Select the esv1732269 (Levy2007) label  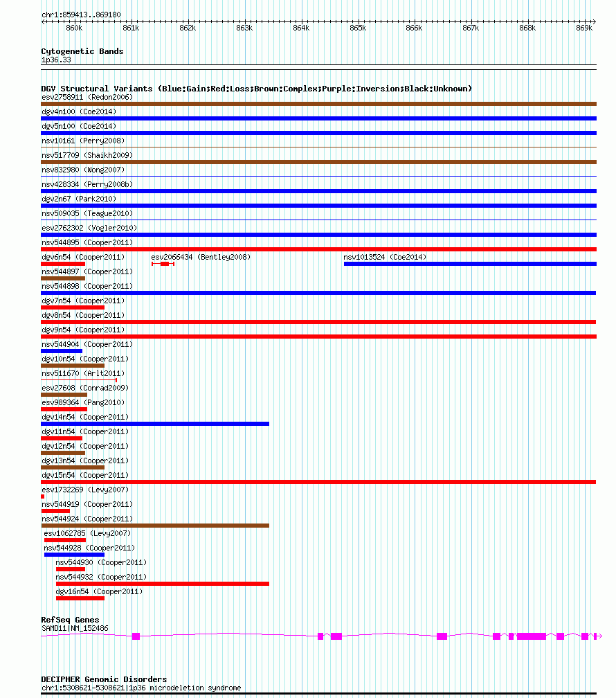[x=85, y=490]
